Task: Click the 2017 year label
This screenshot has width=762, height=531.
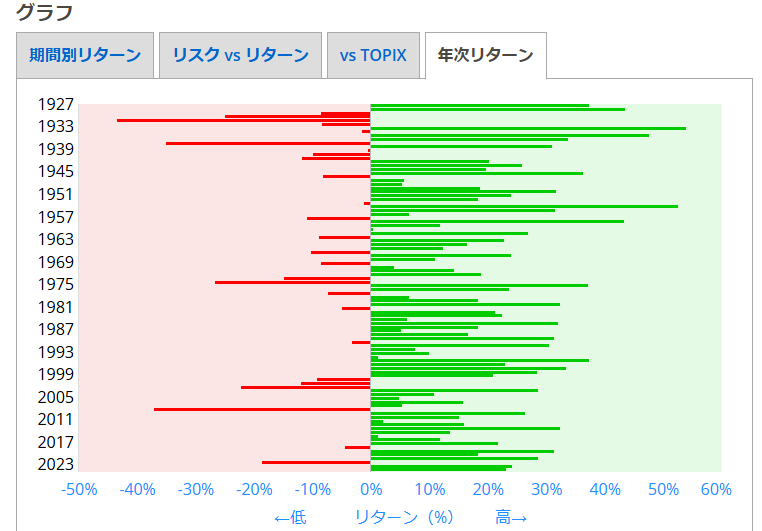Action: coord(55,442)
